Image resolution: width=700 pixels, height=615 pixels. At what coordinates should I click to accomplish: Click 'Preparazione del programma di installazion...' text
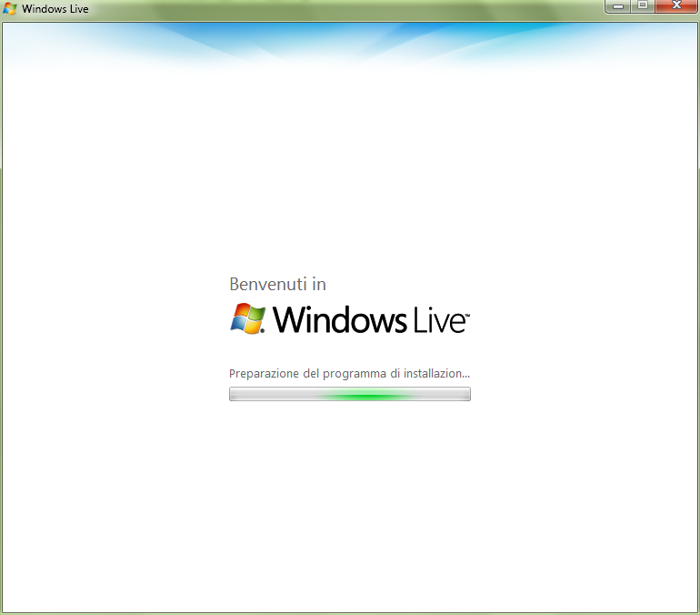point(349,373)
